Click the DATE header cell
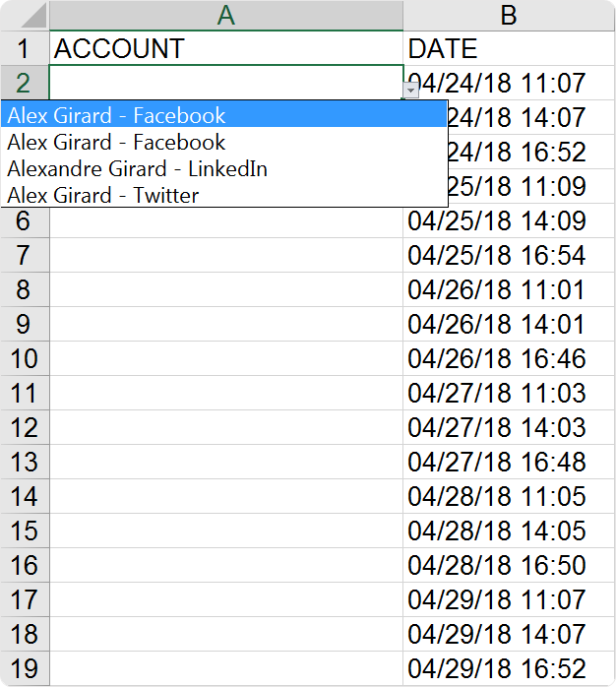 tap(509, 48)
